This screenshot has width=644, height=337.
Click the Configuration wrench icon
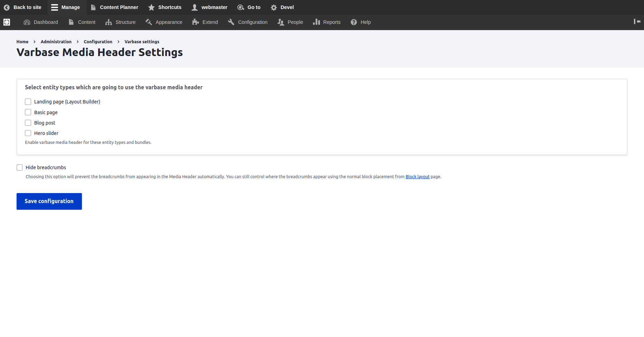(x=231, y=22)
